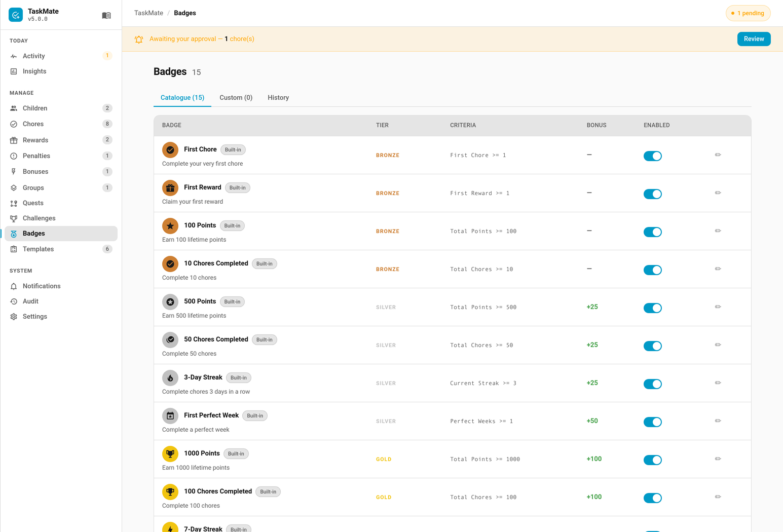
Task: Switch to the Custom (0) tab
Action: point(236,98)
